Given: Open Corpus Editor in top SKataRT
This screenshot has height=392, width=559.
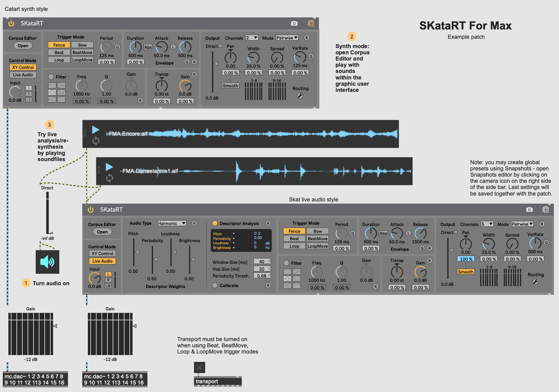Looking at the screenshot, I should coord(23,46).
